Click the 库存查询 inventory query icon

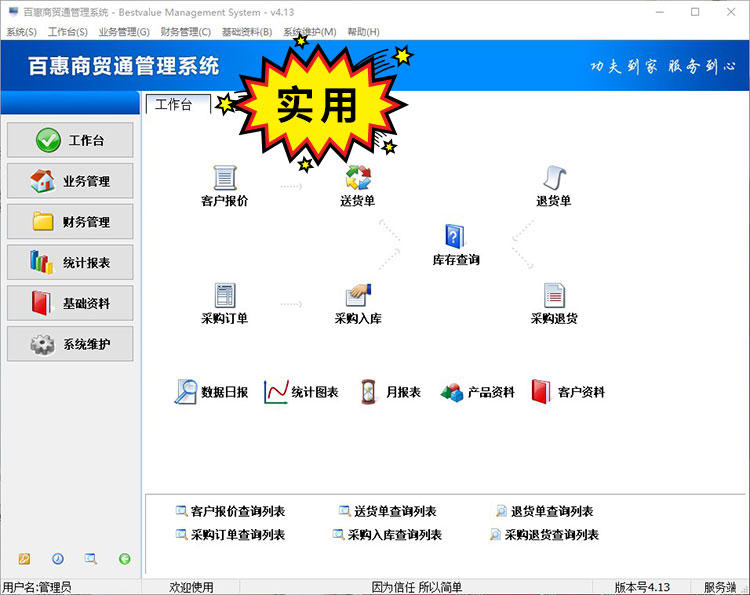pos(456,238)
